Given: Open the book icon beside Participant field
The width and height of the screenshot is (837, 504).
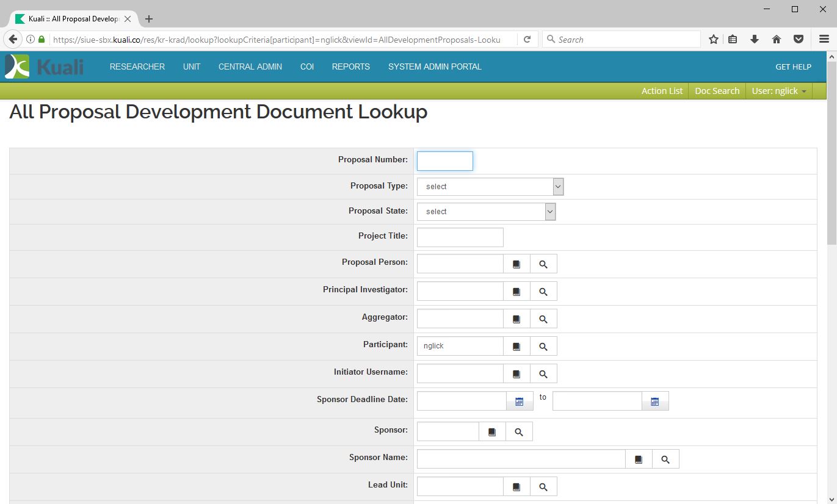Looking at the screenshot, I should [x=516, y=347].
